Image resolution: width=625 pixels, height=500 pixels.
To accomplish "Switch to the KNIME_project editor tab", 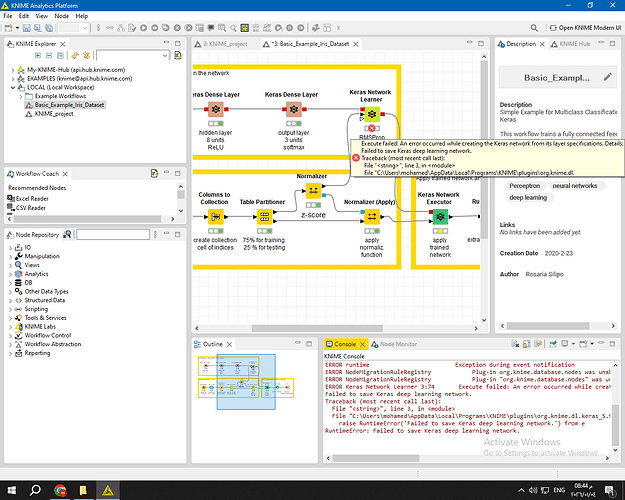I will pyautogui.click(x=221, y=44).
